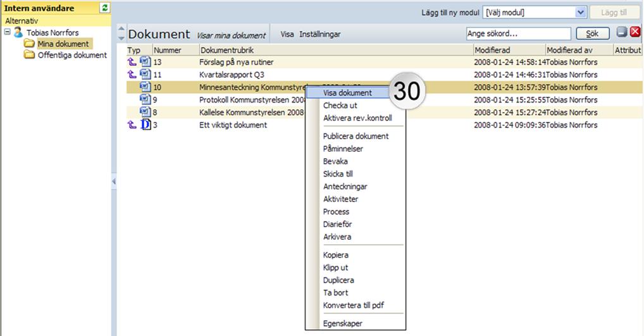Viewport: 644px width, 336px height.
Task: Select Offentliga dokument in the tree
Action: (x=72, y=55)
